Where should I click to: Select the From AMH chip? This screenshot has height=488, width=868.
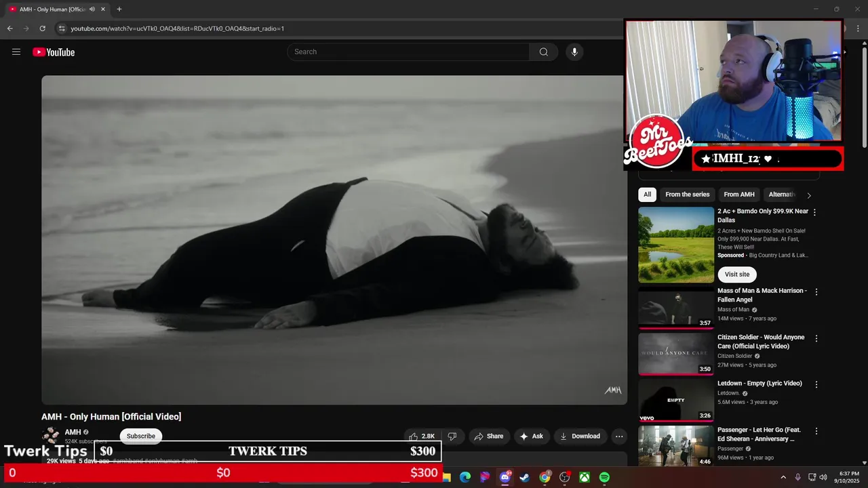click(739, 195)
